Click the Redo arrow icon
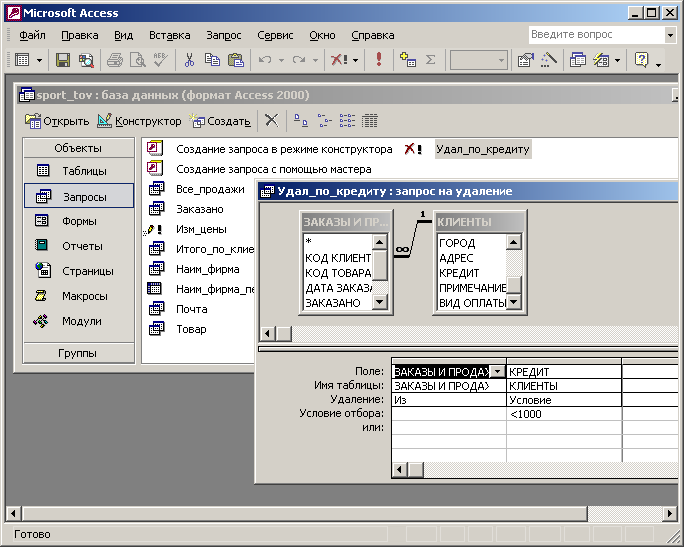Screen dimensions: 684x547 299,60
